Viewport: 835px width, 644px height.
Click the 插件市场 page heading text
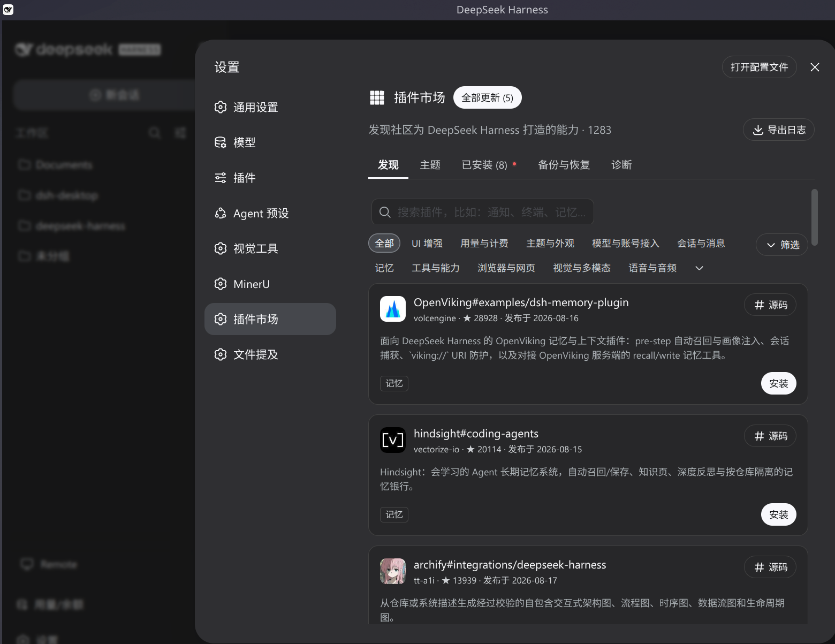(x=420, y=97)
